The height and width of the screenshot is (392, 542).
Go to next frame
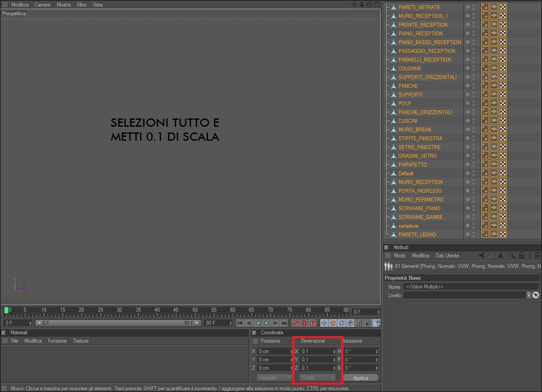275,323
